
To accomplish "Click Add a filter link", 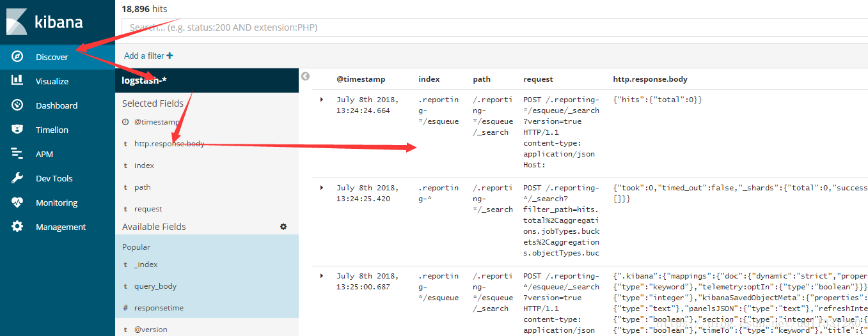I will tap(148, 56).
